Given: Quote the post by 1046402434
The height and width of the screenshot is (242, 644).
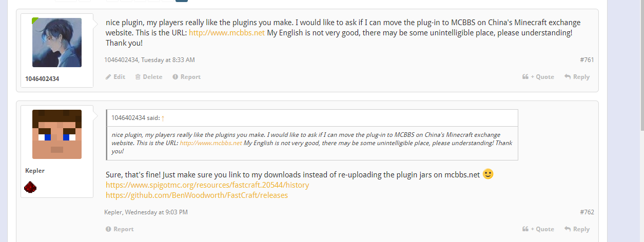Looking at the screenshot, I should 538,77.
